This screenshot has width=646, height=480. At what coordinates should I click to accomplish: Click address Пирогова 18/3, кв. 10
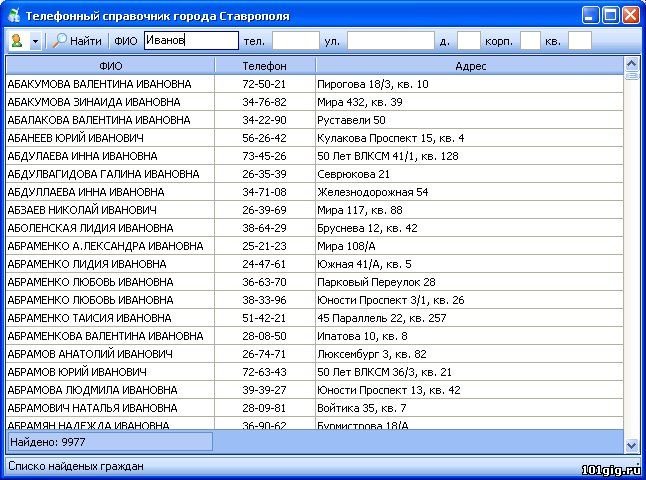pyautogui.click(x=373, y=84)
